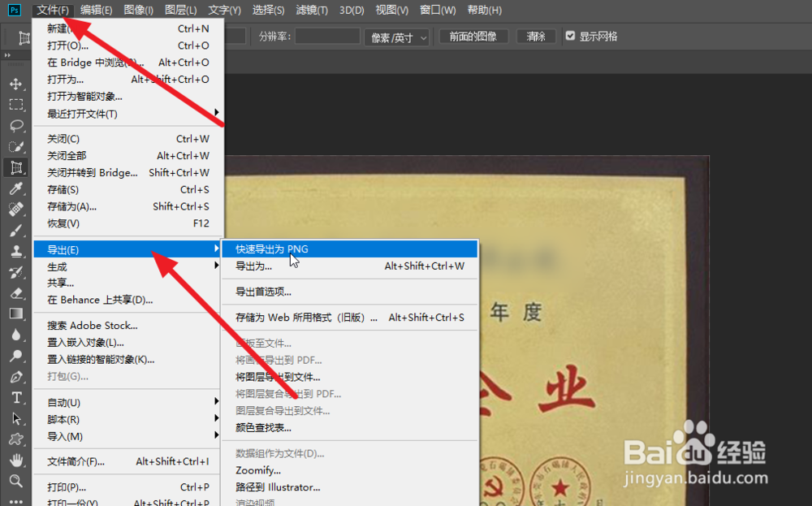Select the History Brush tool
812x506 pixels.
16,272
